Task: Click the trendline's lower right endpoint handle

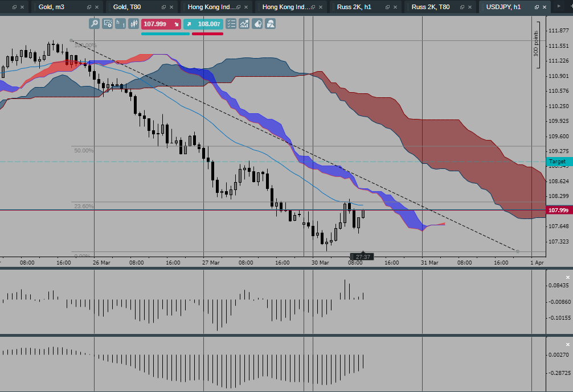Action: coord(518,251)
